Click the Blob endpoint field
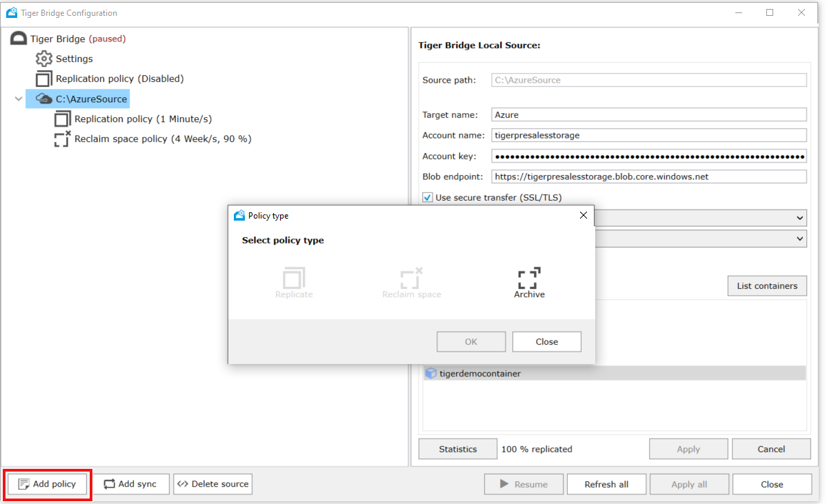Image resolution: width=827 pixels, height=504 pixels. 649,177
